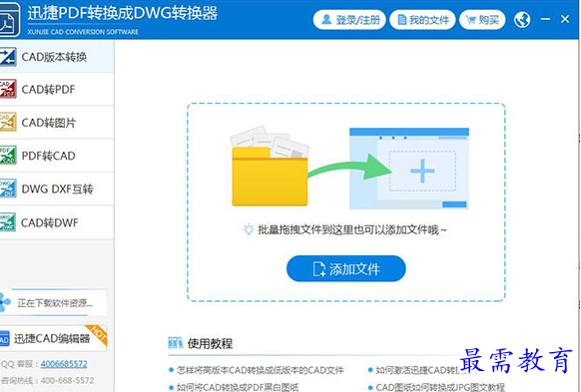Image resolution: width=581 pixels, height=392 pixels.
Task: Click the yellow CAD to image icon
Action: pos(8,122)
